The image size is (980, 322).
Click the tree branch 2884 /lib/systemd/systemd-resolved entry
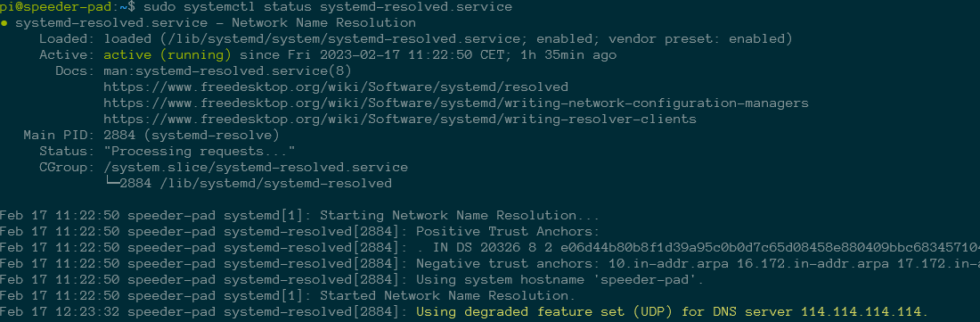[x=248, y=183]
